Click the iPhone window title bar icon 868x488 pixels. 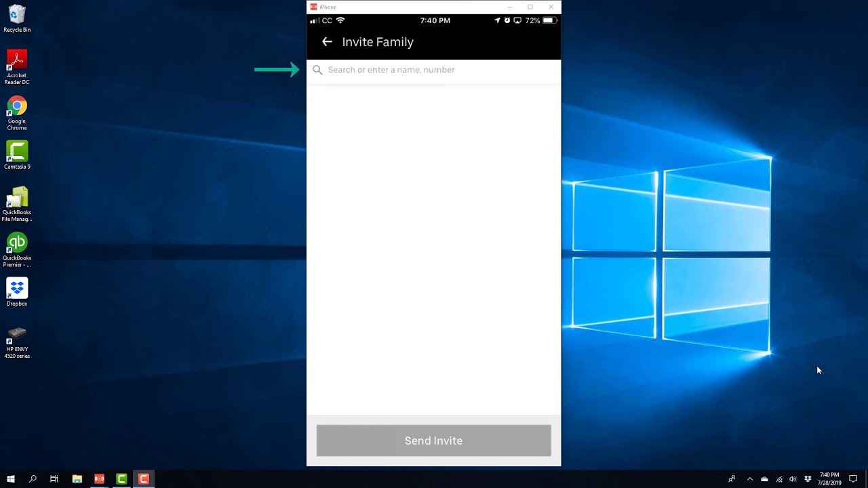(x=313, y=7)
